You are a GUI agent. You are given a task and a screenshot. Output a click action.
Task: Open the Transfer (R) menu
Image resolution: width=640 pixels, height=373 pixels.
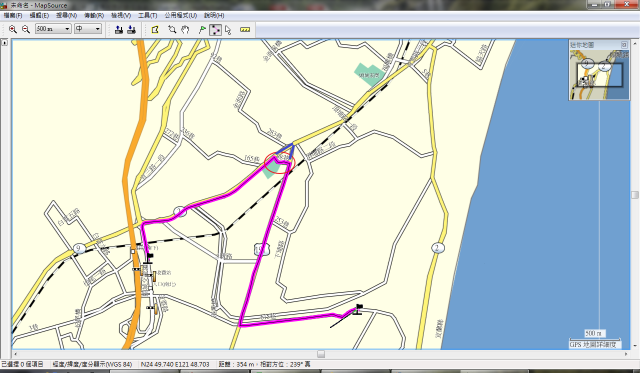(x=94, y=16)
